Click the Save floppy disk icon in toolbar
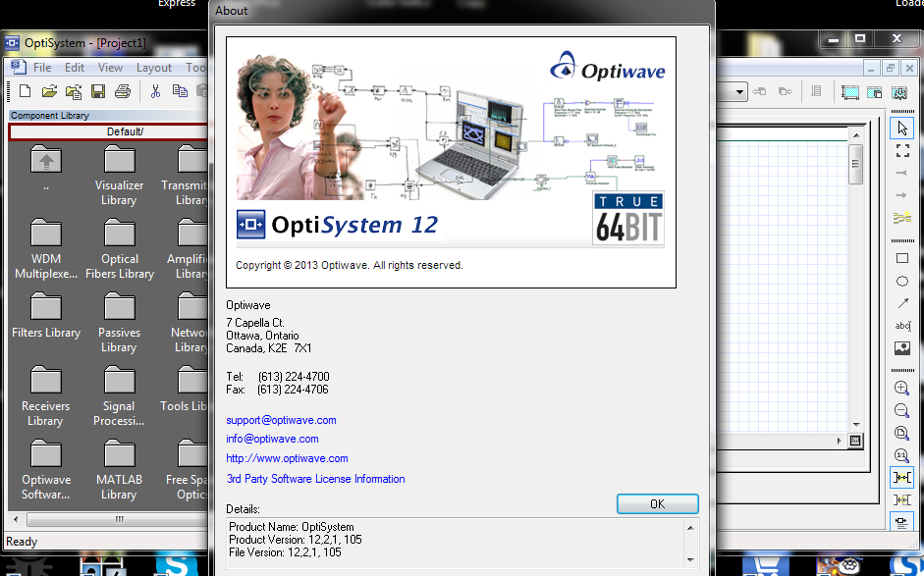This screenshot has height=576, width=924. click(98, 91)
